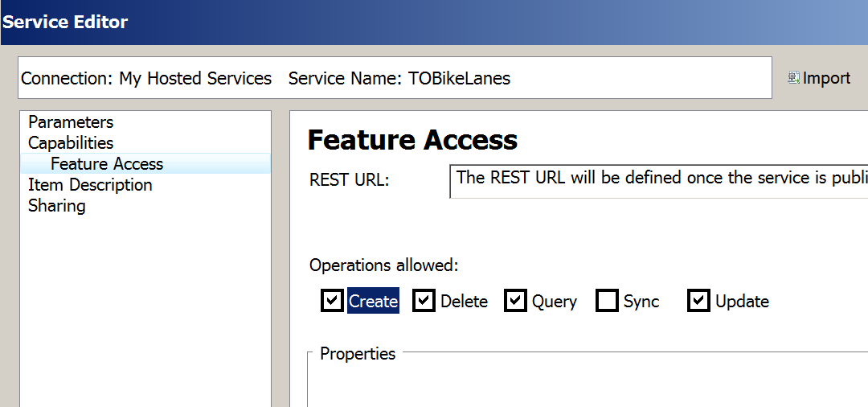Image resolution: width=868 pixels, height=407 pixels.
Task: Click the Operations allowed label
Action: 383,265
